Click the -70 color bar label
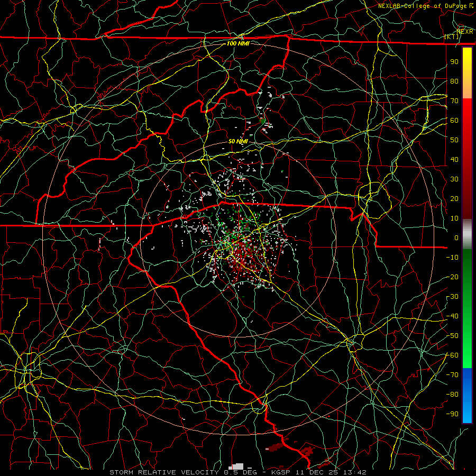Image resolution: width=476 pixels, height=476 pixels. click(452, 375)
